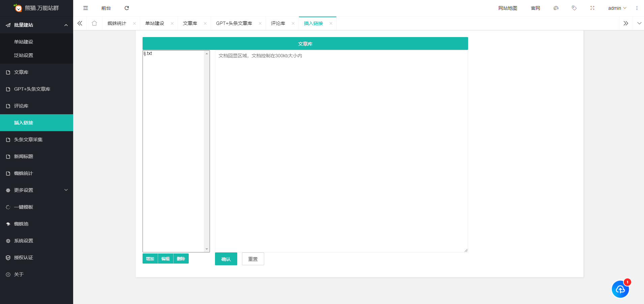This screenshot has width=644, height=304.
Task: Toggle the sidebar collapse icon
Action: pyautogui.click(x=86, y=8)
